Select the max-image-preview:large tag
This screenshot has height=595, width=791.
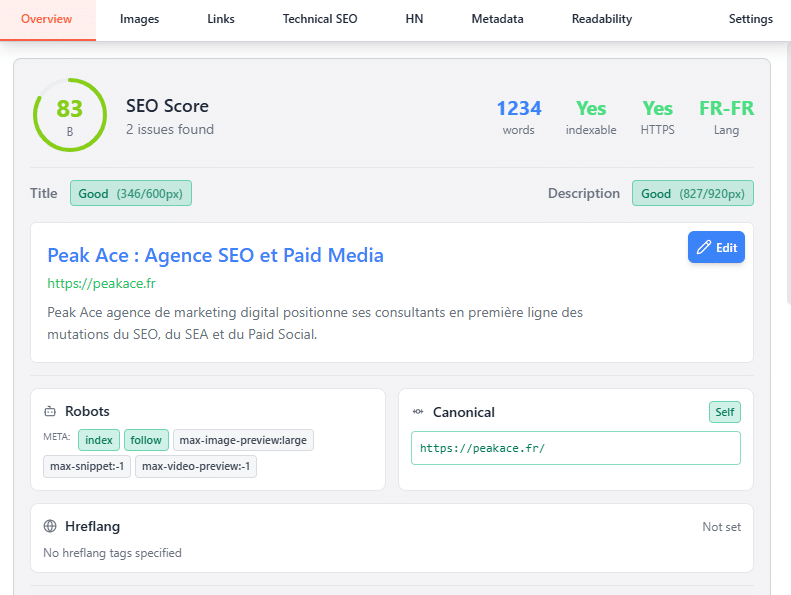click(x=243, y=440)
